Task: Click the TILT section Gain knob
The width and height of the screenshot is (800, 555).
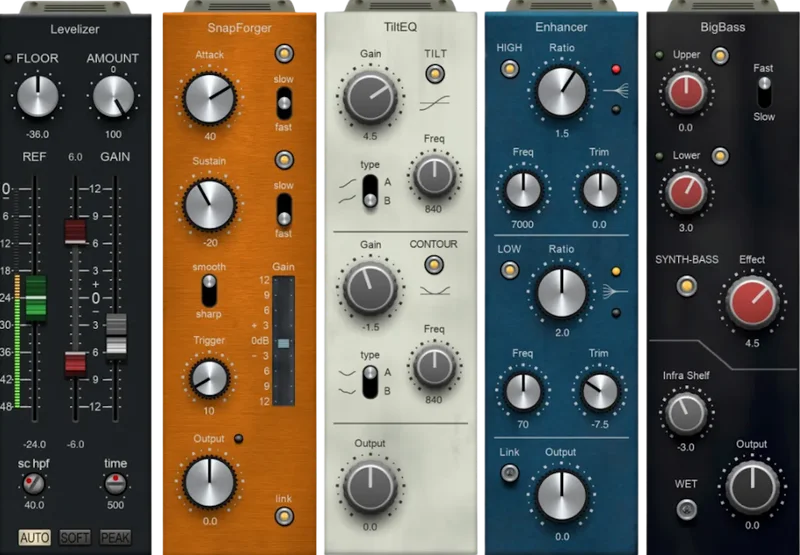Action: tap(370, 97)
